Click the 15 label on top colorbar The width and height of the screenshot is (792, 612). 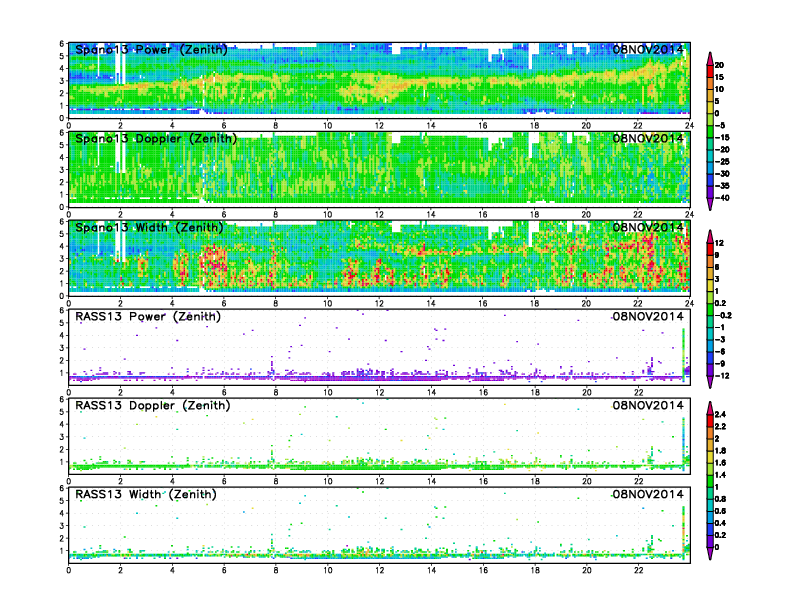tap(719, 77)
